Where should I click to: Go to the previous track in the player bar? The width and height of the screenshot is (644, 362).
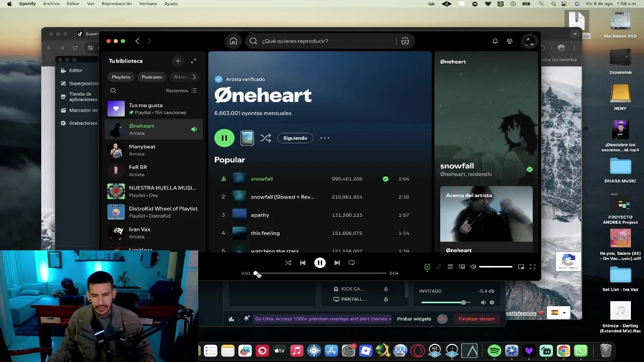coord(302,262)
